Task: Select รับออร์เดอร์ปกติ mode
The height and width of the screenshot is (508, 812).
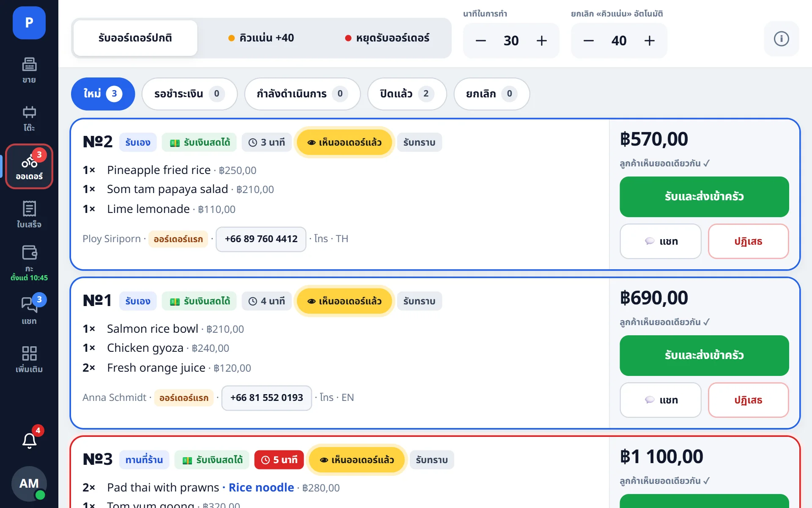Action: click(135, 38)
